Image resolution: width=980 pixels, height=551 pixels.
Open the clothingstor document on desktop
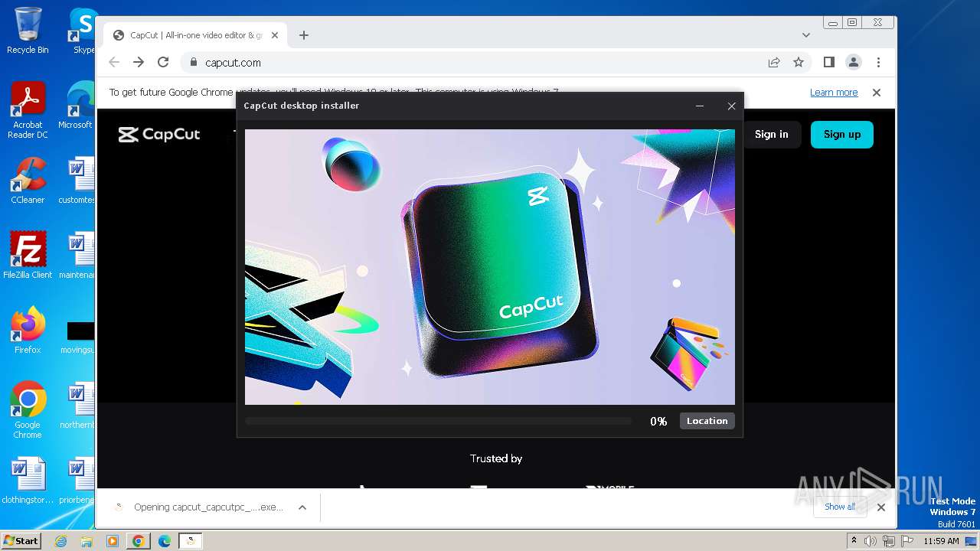(x=28, y=481)
